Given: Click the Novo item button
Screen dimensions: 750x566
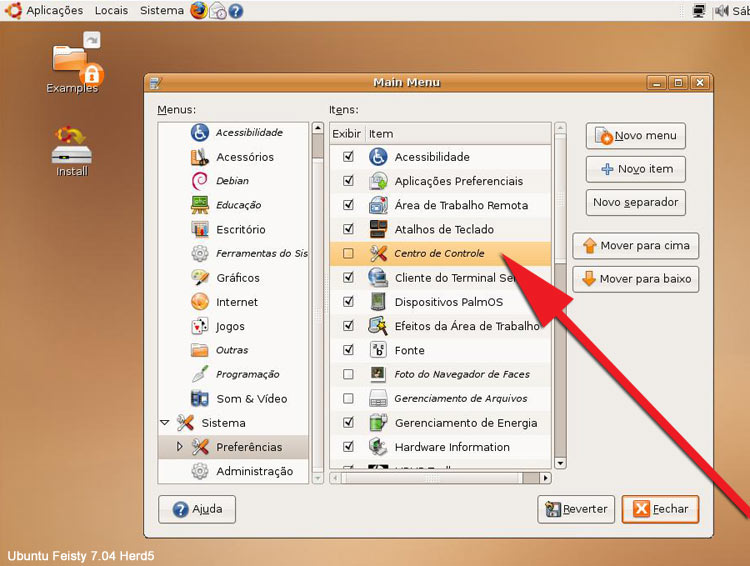Looking at the screenshot, I should 635,169.
